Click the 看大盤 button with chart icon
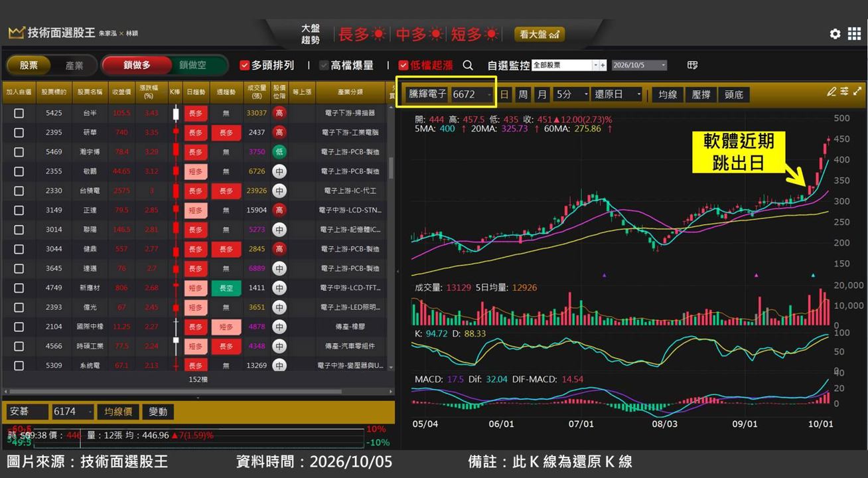The width and height of the screenshot is (868, 478). coord(540,34)
